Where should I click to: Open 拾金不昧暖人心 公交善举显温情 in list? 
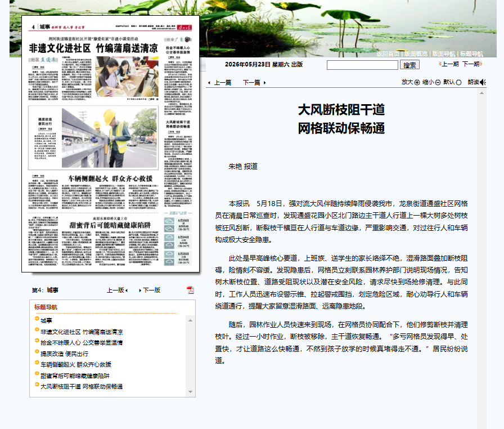coord(82,342)
